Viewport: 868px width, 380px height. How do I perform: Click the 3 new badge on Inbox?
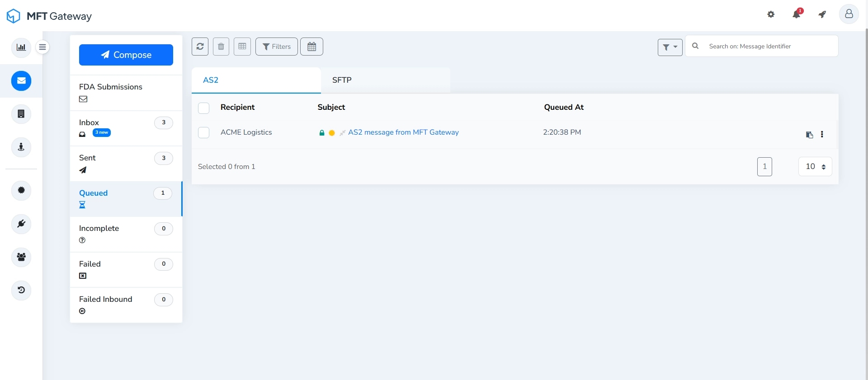(102, 132)
